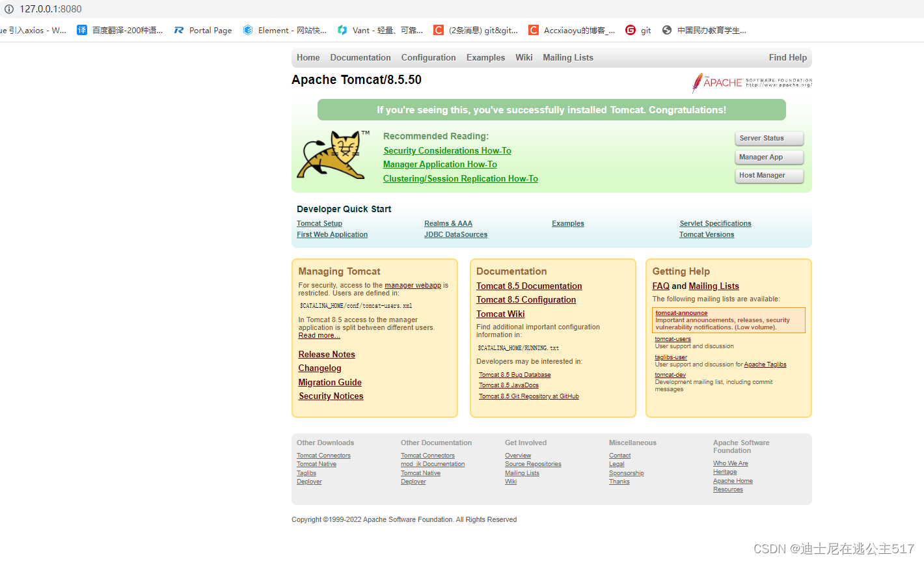
Task: Open the Resources footer link
Action: [728, 489]
